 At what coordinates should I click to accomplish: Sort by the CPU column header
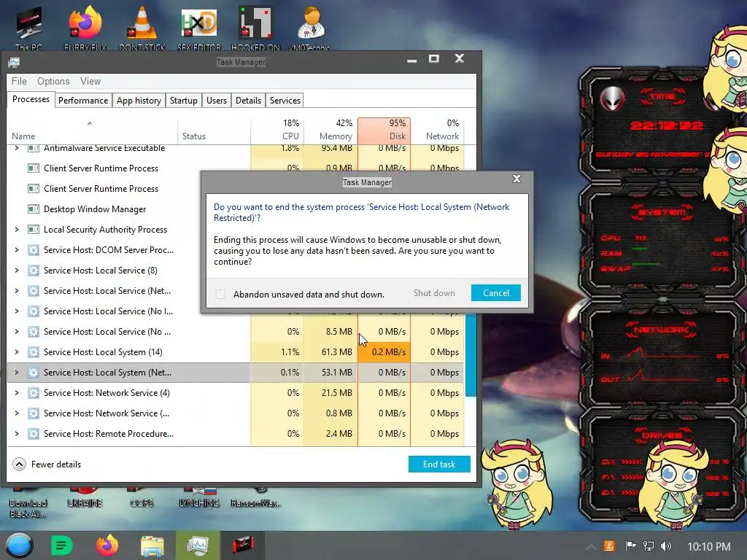click(x=277, y=130)
